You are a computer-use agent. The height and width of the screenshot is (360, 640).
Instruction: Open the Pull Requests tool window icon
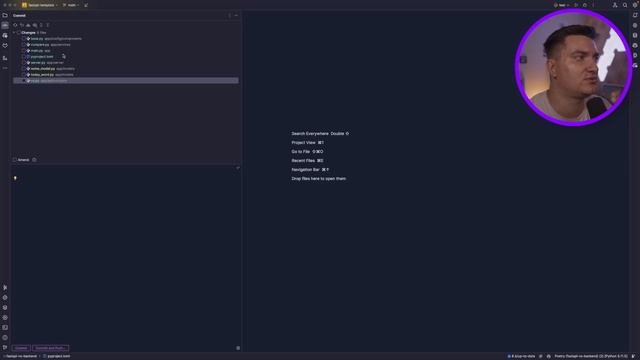click(x=5, y=36)
